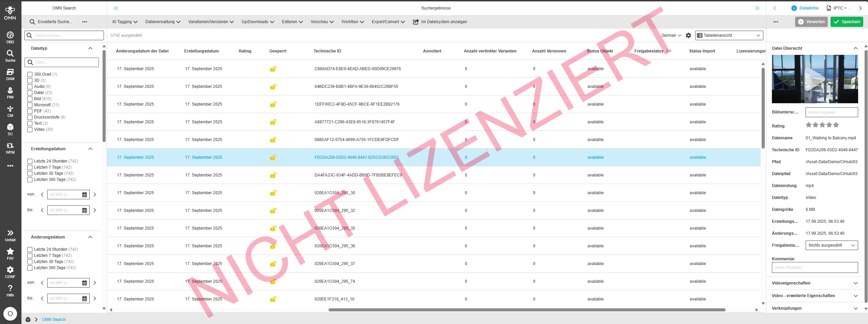Viewport: 868px width, 324px height.
Task: Open table settings gear next to German
Action: coord(688,35)
